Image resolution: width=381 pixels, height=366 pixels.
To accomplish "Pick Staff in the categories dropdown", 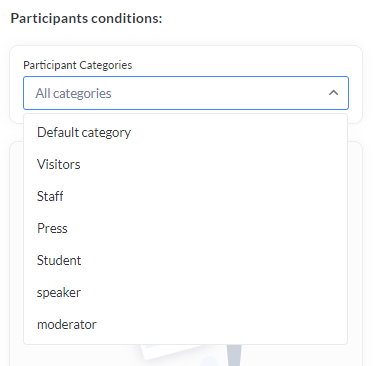I will (x=185, y=196).
